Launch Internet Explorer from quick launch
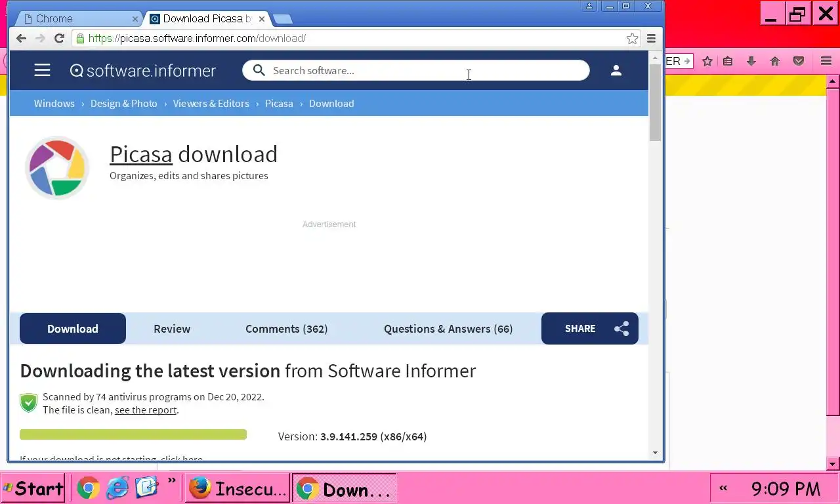 pos(118,488)
